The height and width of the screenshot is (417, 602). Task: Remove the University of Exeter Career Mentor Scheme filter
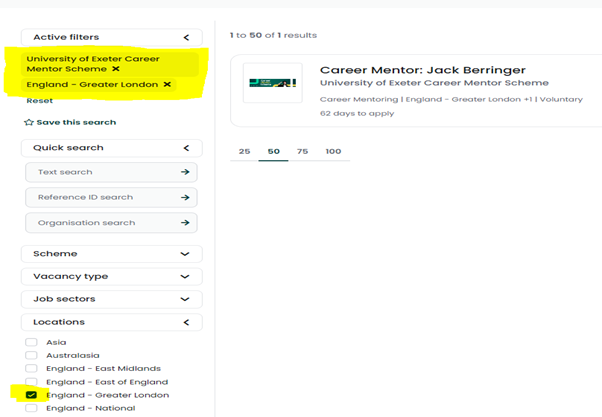tap(116, 69)
